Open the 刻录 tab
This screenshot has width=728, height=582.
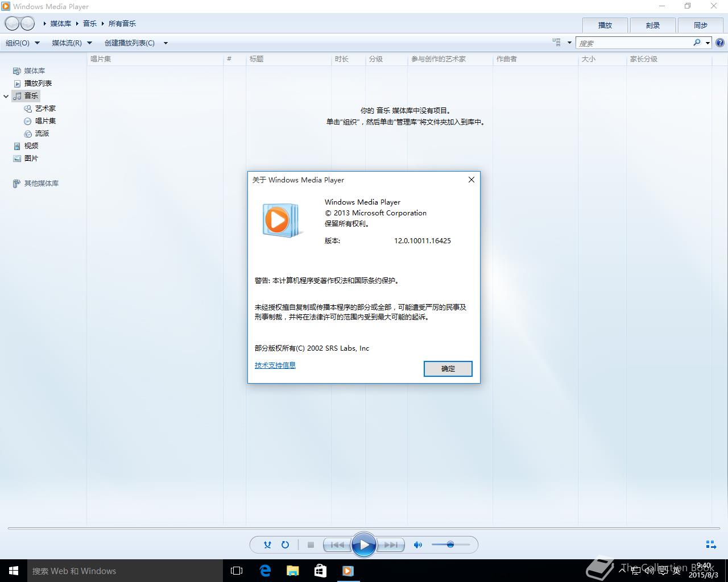tap(653, 25)
